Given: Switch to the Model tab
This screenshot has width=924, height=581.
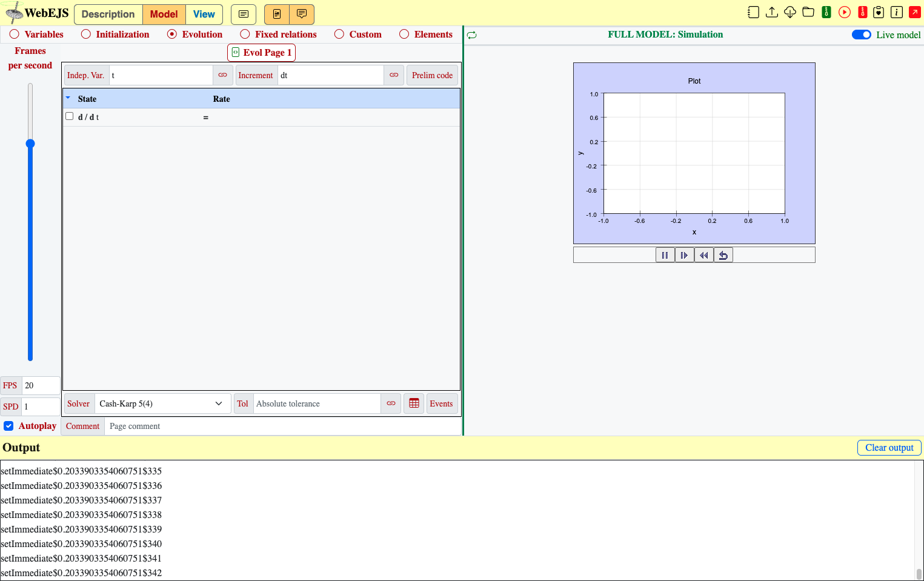Looking at the screenshot, I should pos(164,14).
